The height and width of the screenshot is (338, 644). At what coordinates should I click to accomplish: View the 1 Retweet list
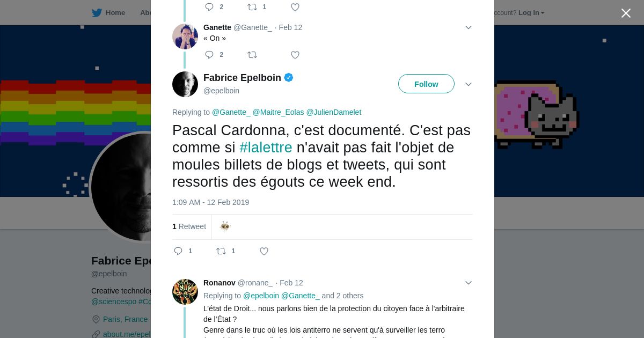(189, 226)
